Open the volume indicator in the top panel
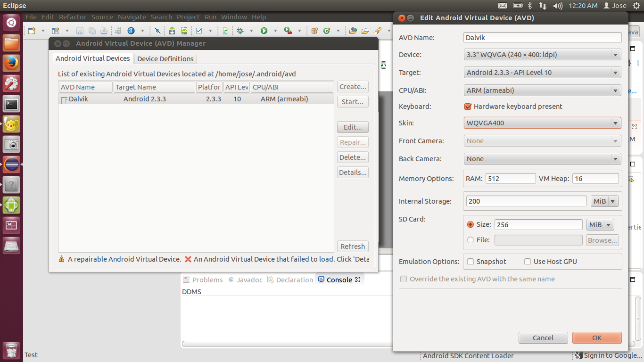 [x=558, y=6]
